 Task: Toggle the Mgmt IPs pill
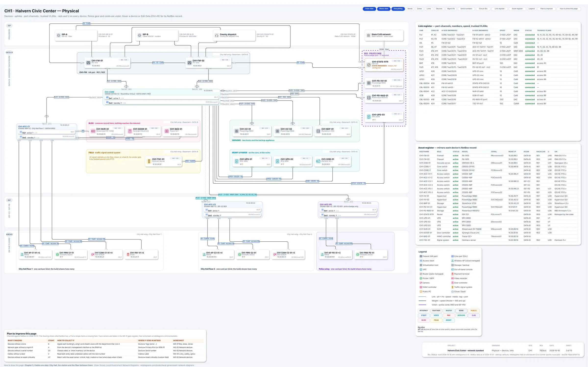pyautogui.click(x=451, y=9)
